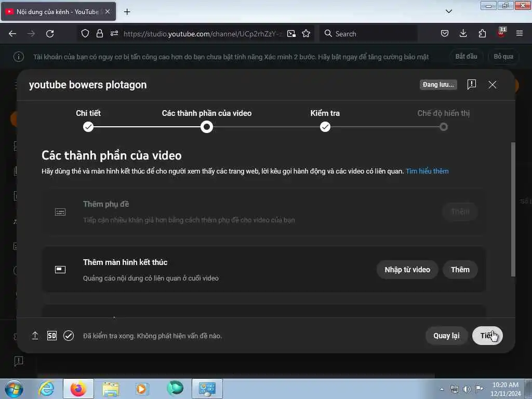Click the info icon on security banner
The height and width of the screenshot is (399, 532).
19,57
